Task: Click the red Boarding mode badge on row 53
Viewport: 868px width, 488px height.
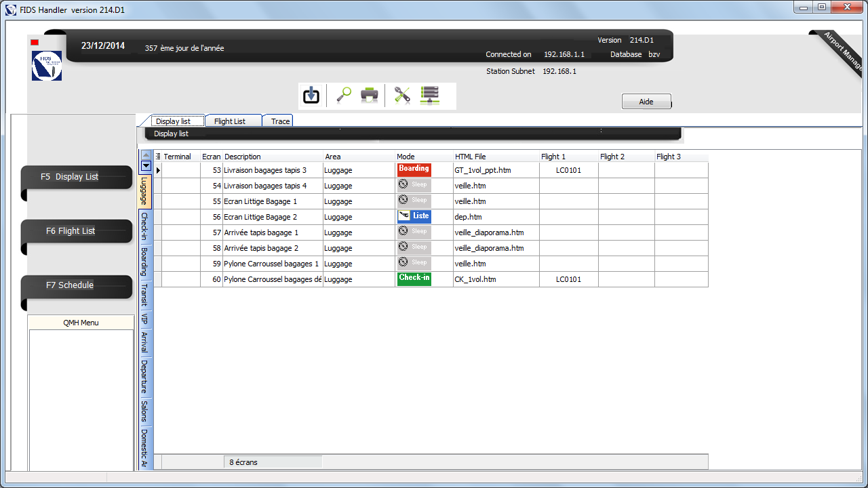Action: click(414, 169)
